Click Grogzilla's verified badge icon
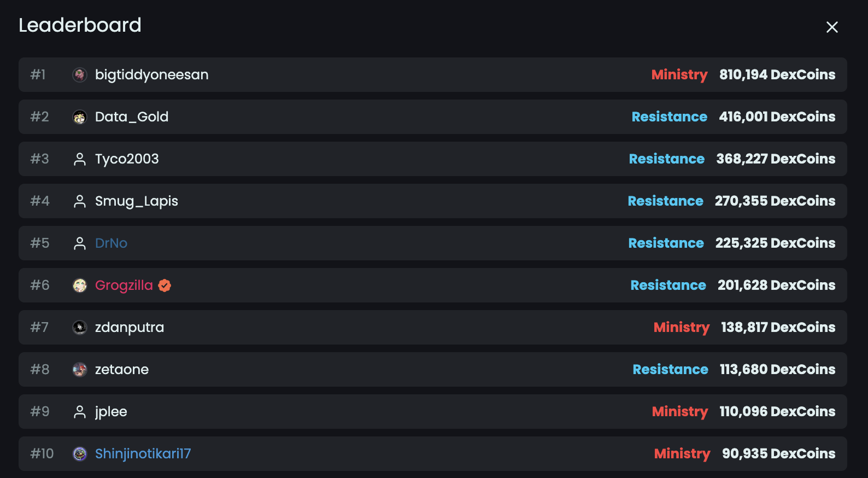Image resolution: width=868 pixels, height=478 pixels. [165, 285]
